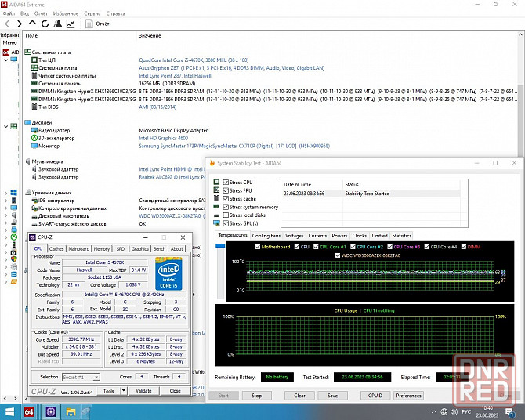The width and height of the screenshot is (525, 420).
Task: Click the Windows Start button
Action: coord(9,411)
